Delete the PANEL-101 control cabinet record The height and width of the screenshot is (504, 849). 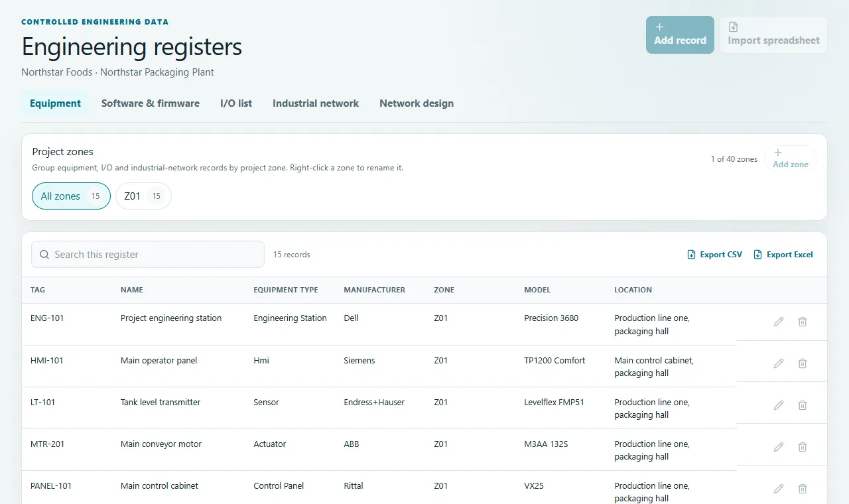click(x=803, y=489)
